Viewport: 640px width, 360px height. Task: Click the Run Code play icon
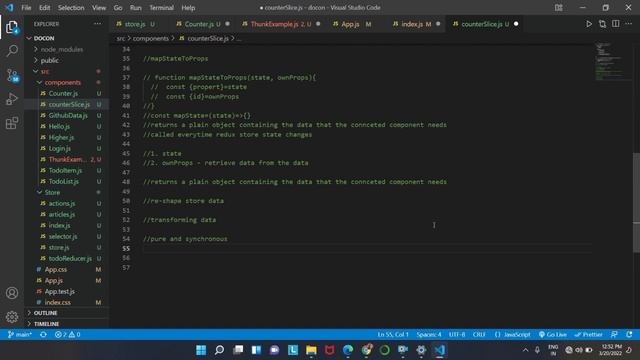(x=589, y=24)
